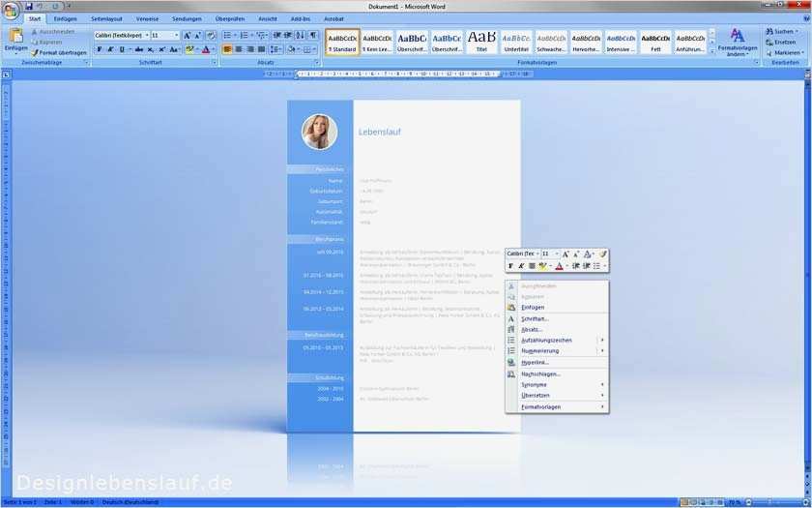The image size is (812, 508).
Task: Toggle numbered list in ribbon
Action: pos(244,35)
